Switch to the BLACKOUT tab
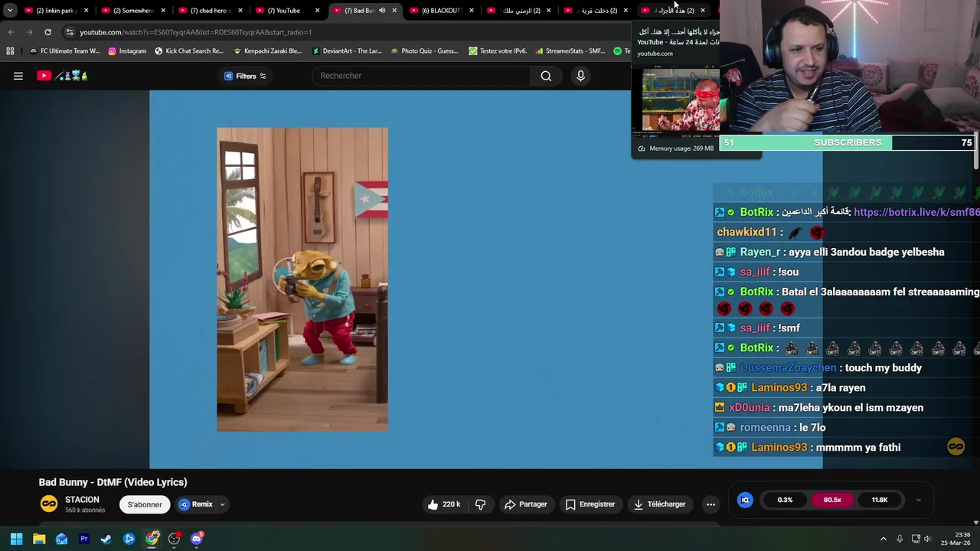980x551 pixels. [x=441, y=11]
